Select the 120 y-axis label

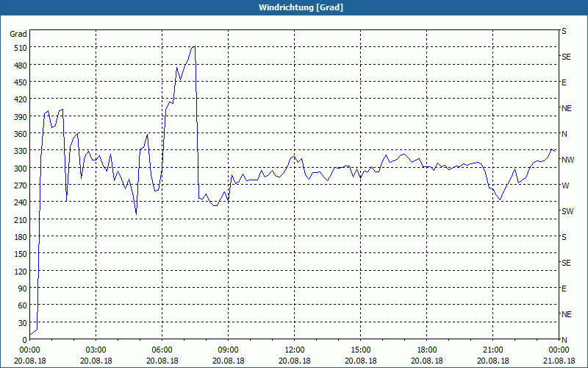click(21, 271)
